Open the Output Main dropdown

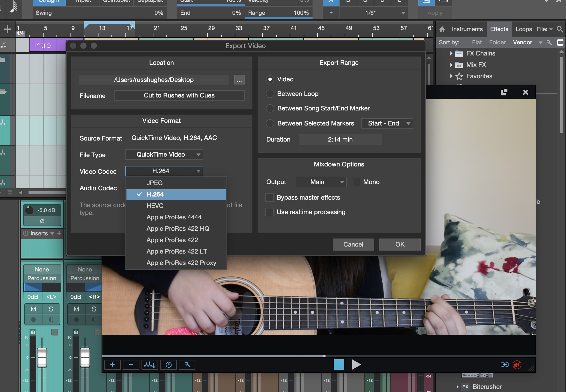tap(321, 182)
